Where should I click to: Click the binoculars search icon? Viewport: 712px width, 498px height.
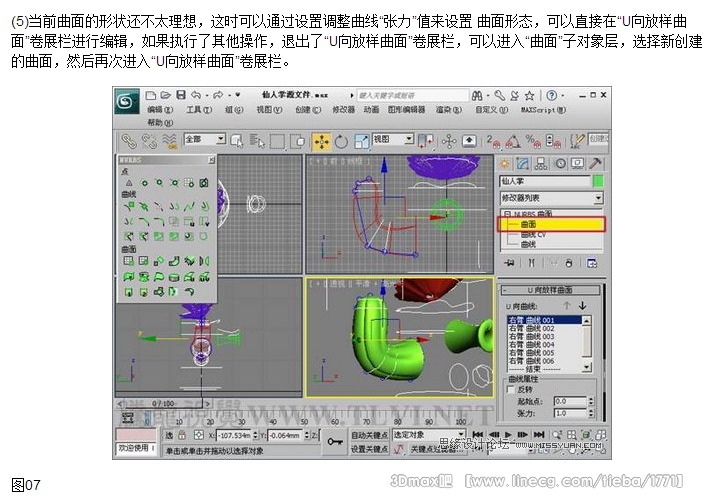tap(477, 96)
